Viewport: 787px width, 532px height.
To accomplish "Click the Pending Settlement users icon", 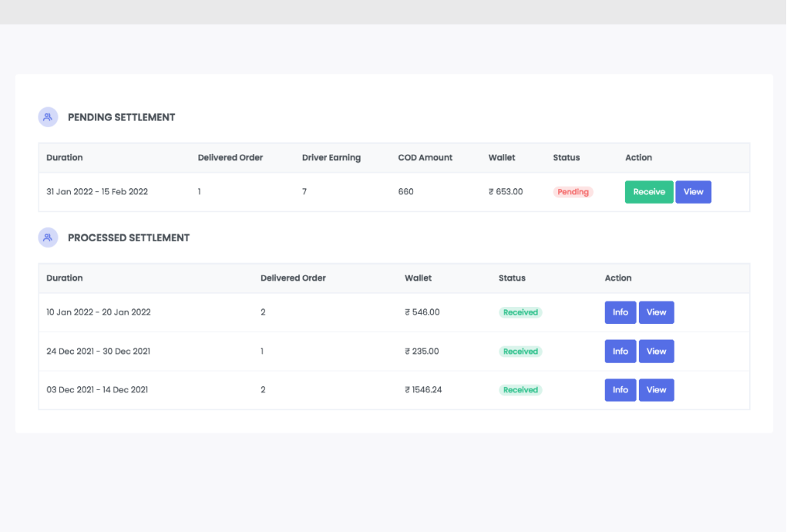I will click(x=49, y=117).
